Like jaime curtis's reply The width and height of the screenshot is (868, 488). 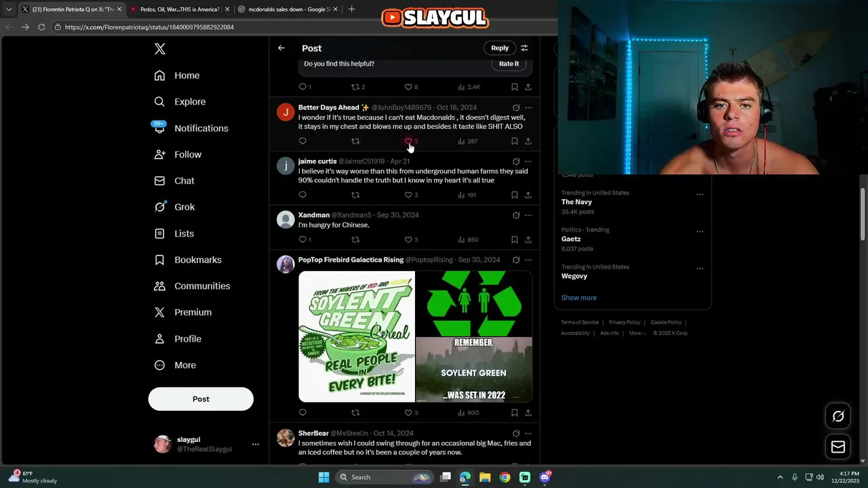click(408, 195)
